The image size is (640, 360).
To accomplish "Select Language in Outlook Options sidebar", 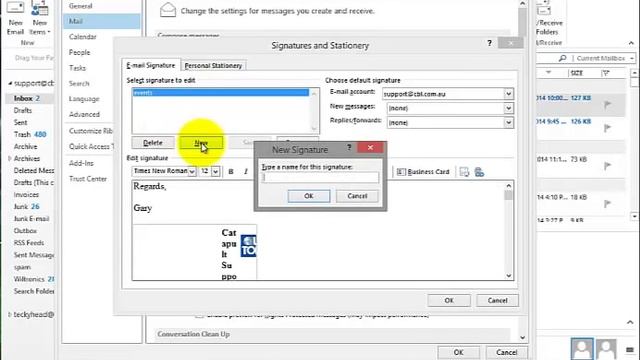I will pos(84,99).
